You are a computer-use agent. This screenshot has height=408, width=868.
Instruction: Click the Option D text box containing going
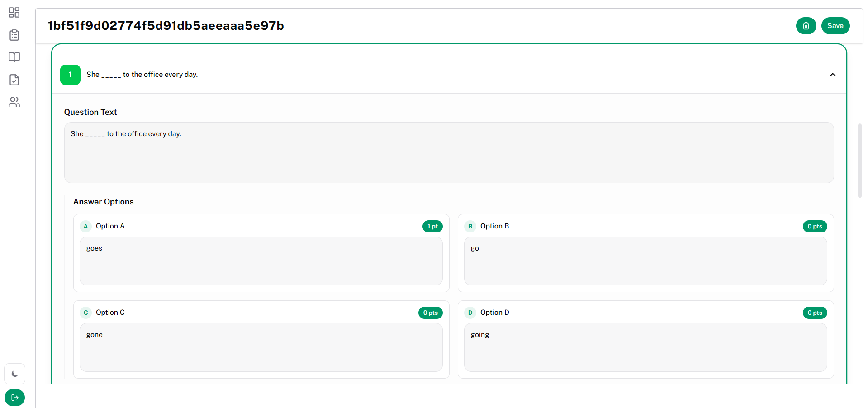pyautogui.click(x=645, y=347)
